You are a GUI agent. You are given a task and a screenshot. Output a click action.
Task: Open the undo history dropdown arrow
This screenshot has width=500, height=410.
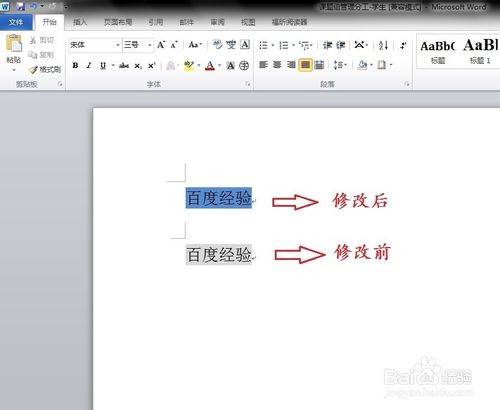tap(42, 6)
